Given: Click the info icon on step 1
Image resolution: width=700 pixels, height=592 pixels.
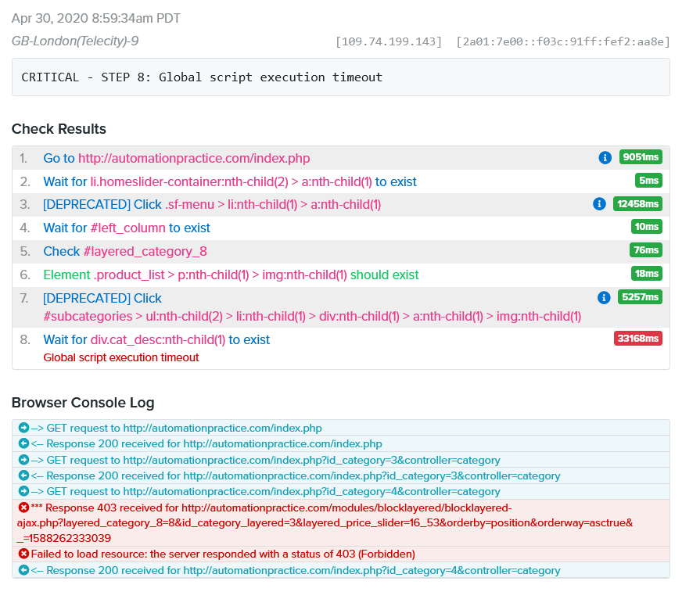Looking at the screenshot, I should (x=605, y=158).
